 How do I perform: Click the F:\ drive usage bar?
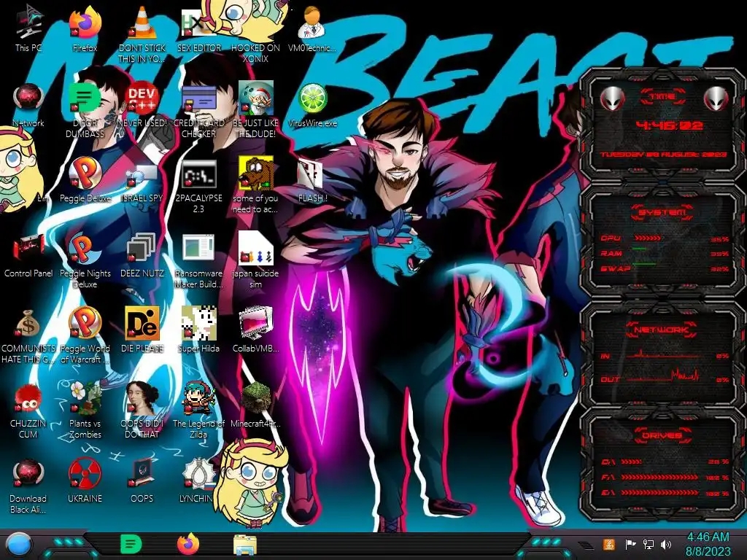pos(659,477)
